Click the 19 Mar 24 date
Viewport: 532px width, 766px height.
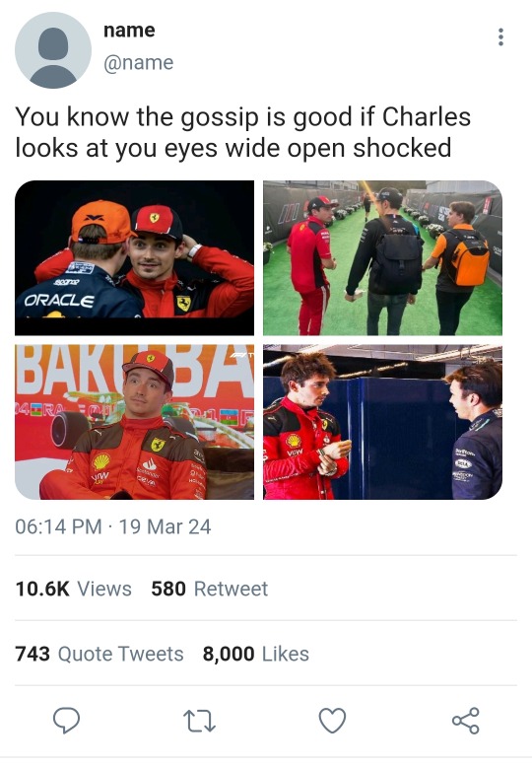tap(165, 526)
